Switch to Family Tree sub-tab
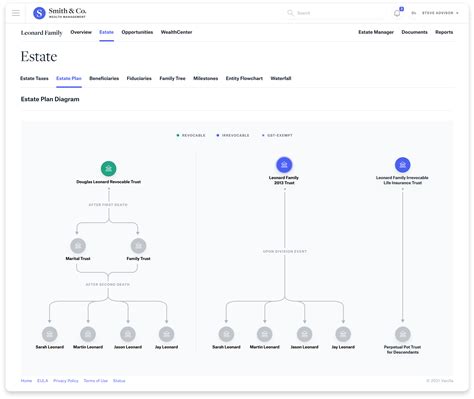The height and width of the screenshot is (399, 474). (172, 78)
